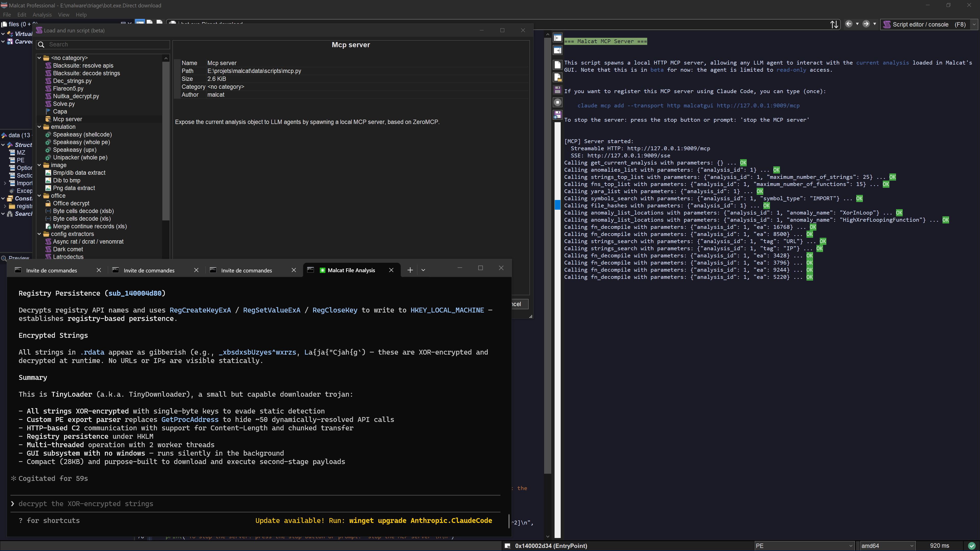980x551 pixels.
Task: Collapse the config extractors category
Action: [x=40, y=234]
